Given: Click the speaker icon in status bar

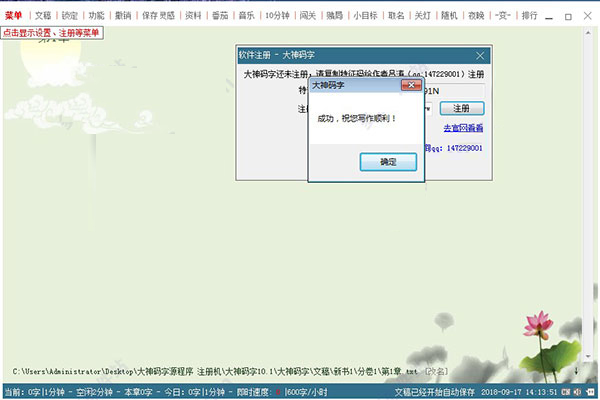Looking at the screenshot, I should 578,392.
